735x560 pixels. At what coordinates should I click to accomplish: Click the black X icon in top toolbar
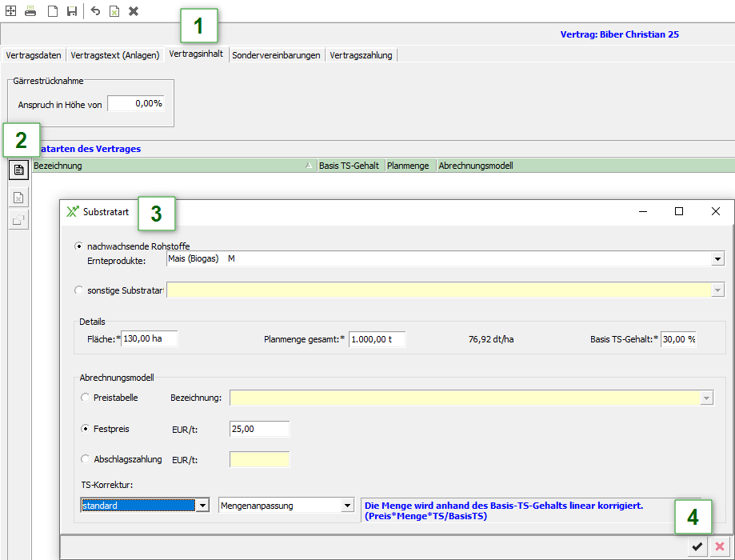134,11
